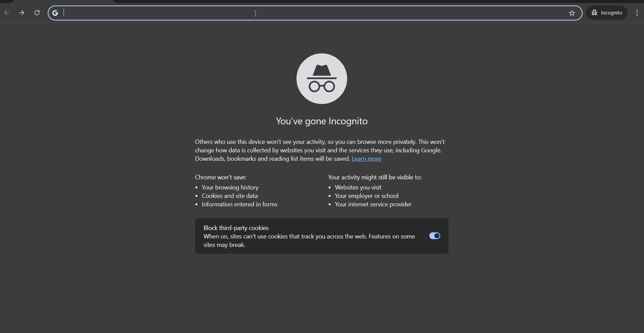Click the browser forward arrow
The height and width of the screenshot is (333, 644).
(x=22, y=13)
